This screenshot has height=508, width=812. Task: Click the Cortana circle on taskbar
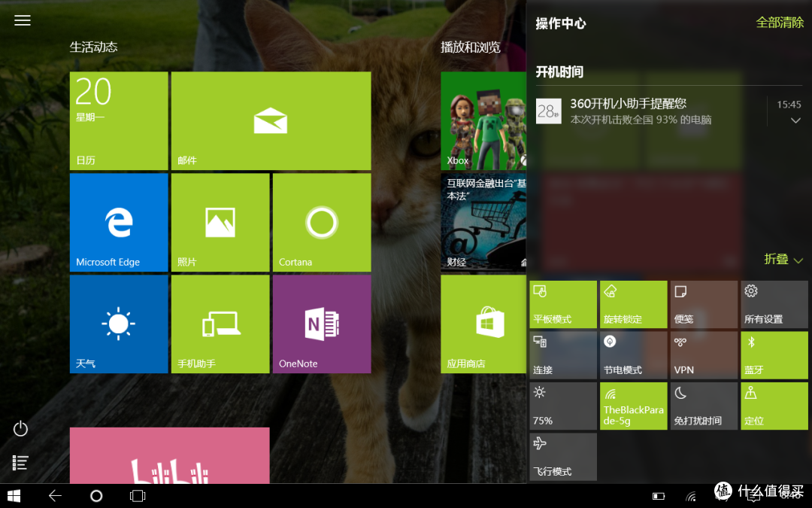pos(96,496)
